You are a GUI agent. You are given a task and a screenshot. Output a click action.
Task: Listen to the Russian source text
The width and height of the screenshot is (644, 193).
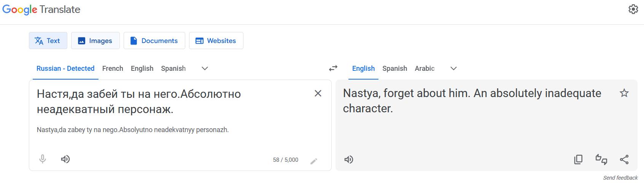tap(65, 159)
